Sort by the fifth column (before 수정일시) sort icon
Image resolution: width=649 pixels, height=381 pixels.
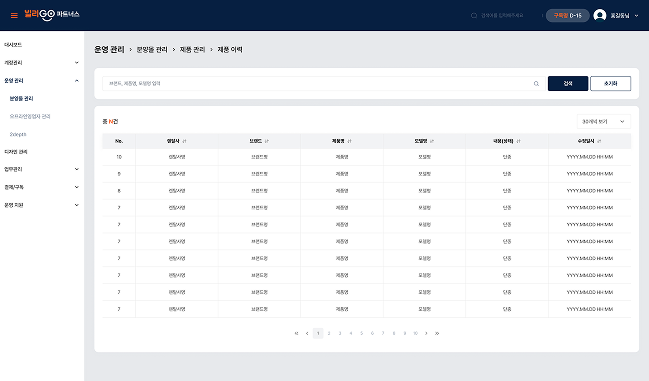(518, 141)
